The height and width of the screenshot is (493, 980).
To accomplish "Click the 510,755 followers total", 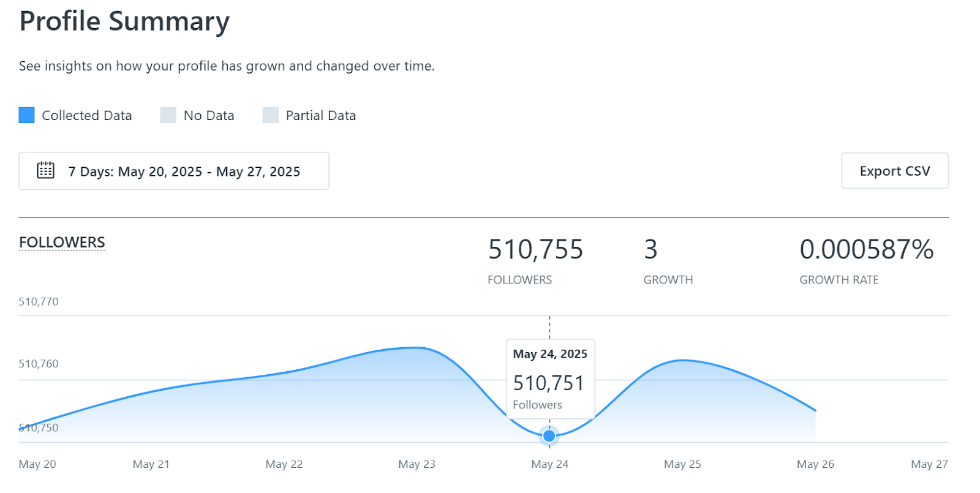I will point(536,250).
